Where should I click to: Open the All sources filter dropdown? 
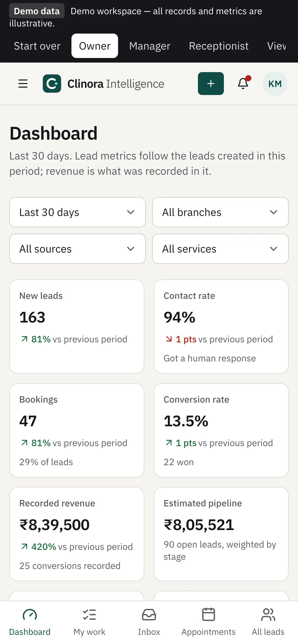77,249
